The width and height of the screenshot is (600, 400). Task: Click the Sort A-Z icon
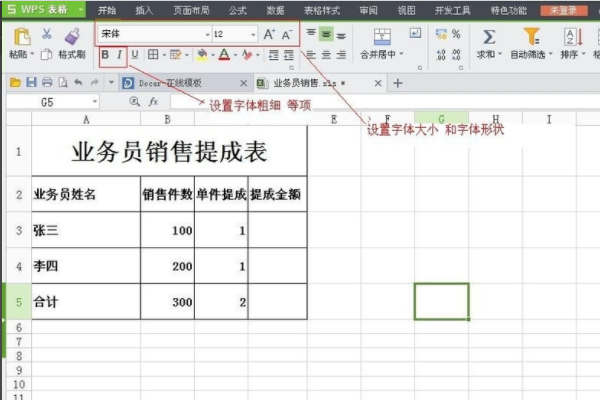(573, 37)
